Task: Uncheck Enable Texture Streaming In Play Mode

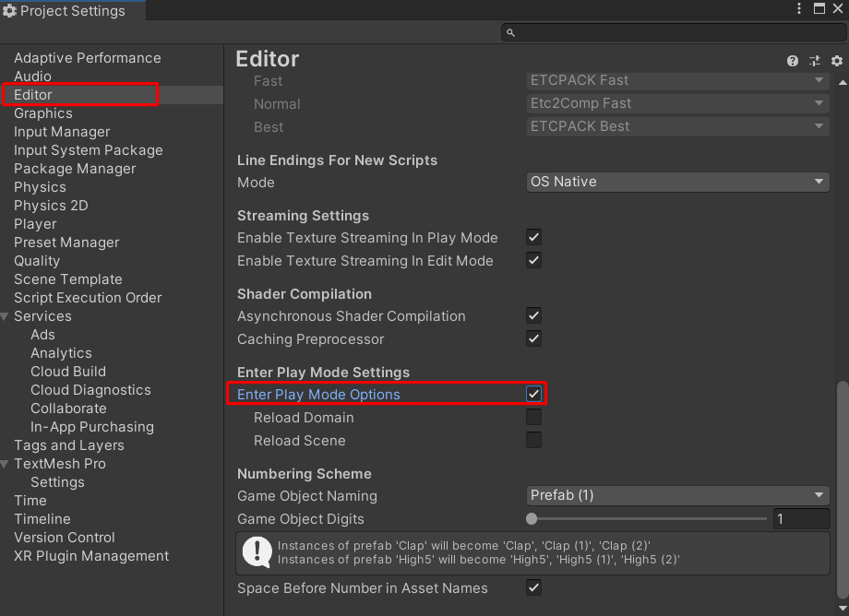Action: point(533,237)
